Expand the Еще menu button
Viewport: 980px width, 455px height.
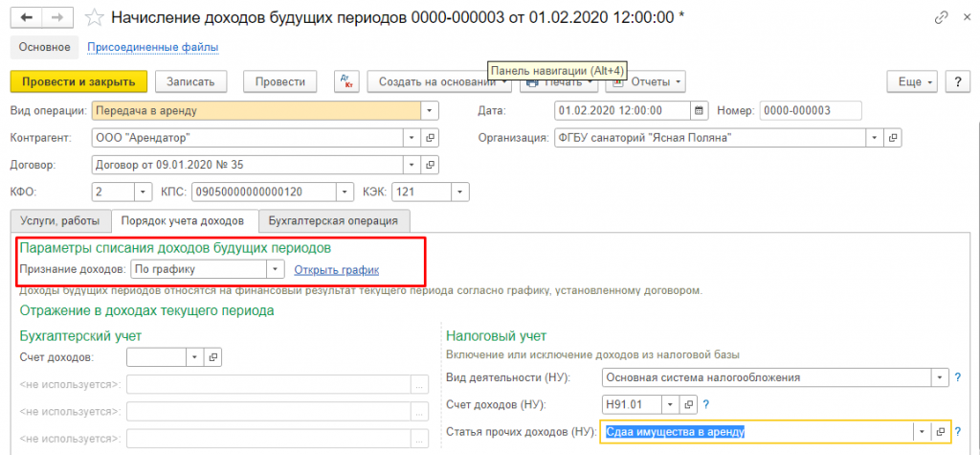tap(915, 82)
